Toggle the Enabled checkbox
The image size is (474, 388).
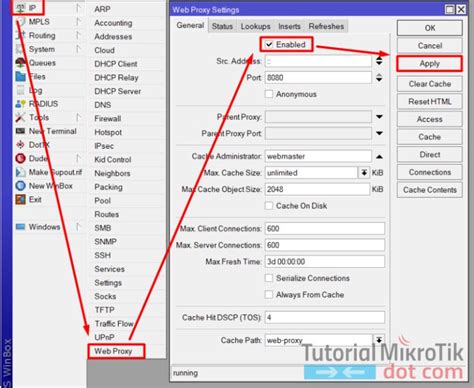(x=269, y=44)
